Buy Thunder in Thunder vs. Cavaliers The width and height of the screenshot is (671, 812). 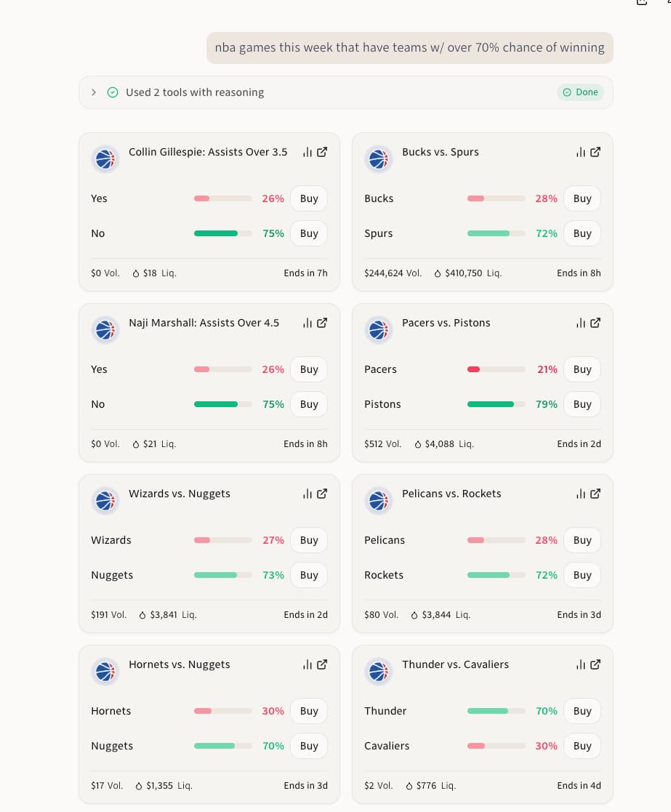click(x=582, y=711)
